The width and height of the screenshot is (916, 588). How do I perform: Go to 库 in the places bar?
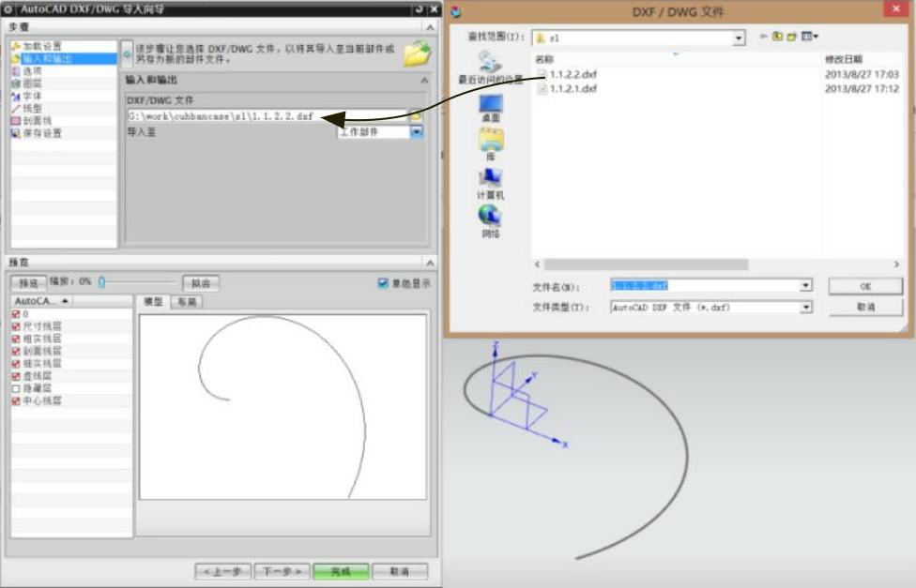pyautogui.click(x=490, y=144)
